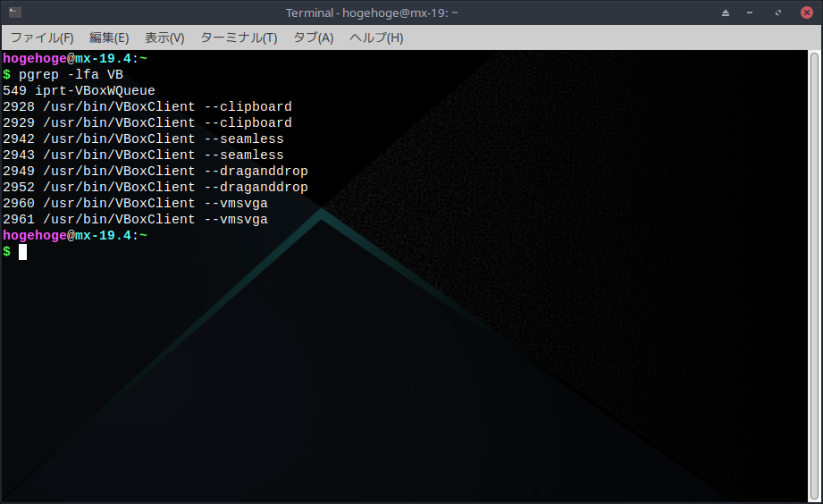Click the terminal cursor block at prompt
Viewport: 823px width, 504px height.
[22, 252]
